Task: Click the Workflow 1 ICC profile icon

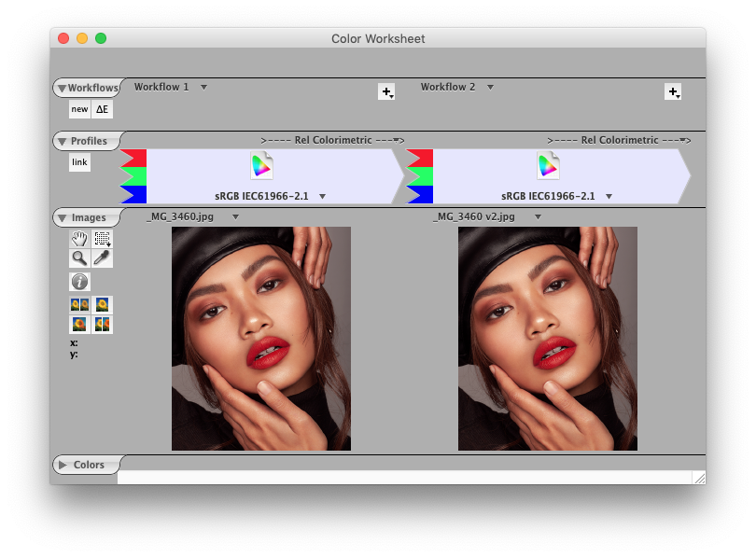Action: tap(262, 166)
